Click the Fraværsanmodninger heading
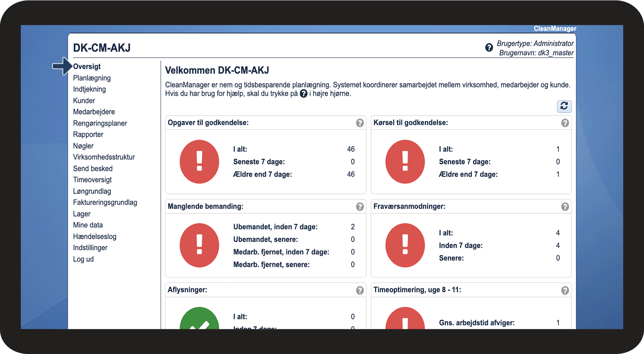Screen dimensions: 644x354 [409, 206]
